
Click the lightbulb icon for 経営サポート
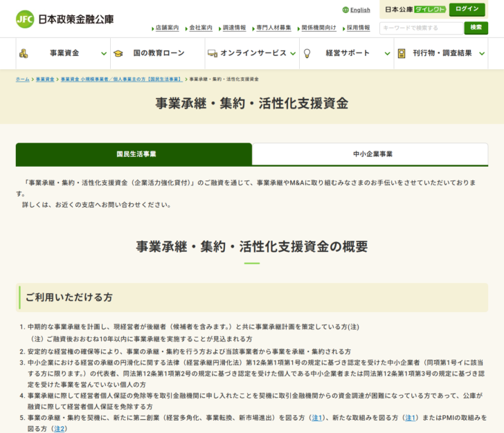[307, 53]
